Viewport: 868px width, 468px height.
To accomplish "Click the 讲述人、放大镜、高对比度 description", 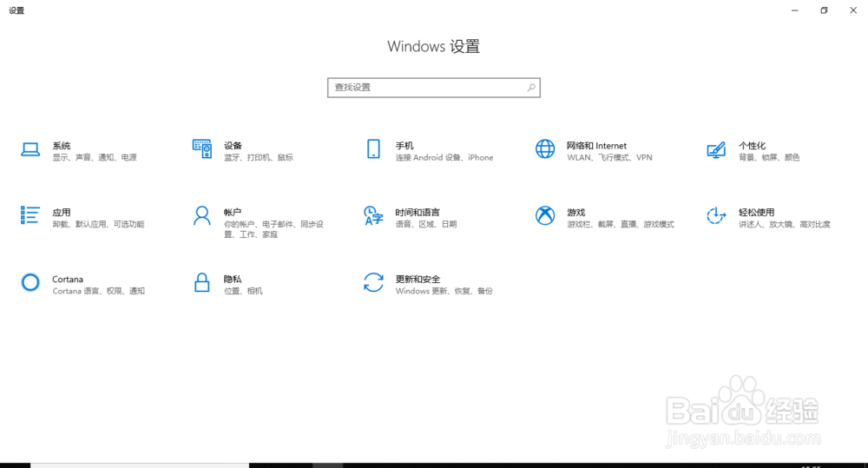I will pyautogui.click(x=785, y=224).
